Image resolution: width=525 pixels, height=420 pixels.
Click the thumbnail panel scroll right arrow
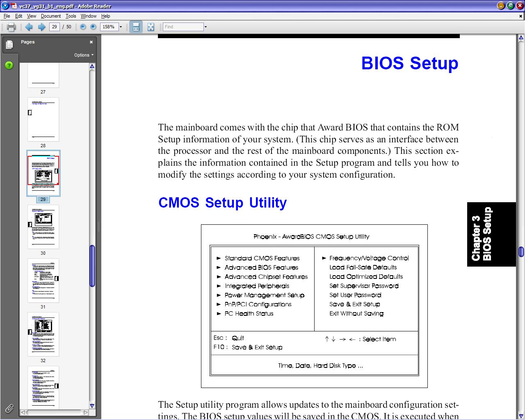click(x=85, y=412)
